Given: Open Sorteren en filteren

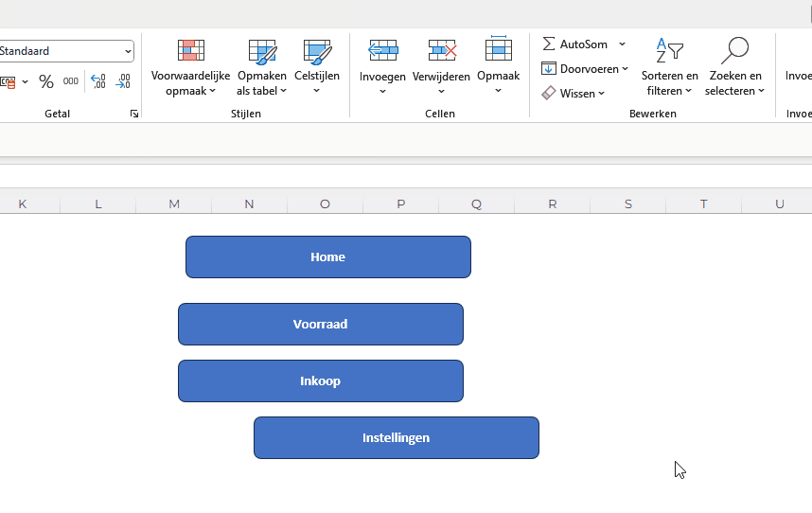Looking at the screenshot, I should (x=670, y=66).
